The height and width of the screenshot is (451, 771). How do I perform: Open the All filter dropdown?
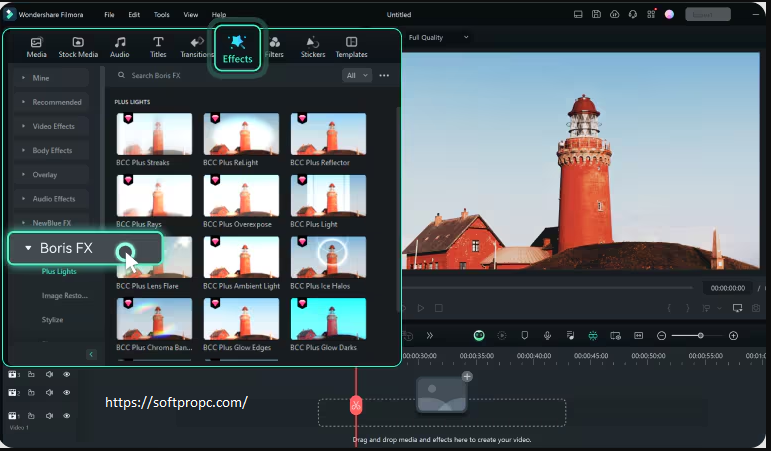(357, 75)
